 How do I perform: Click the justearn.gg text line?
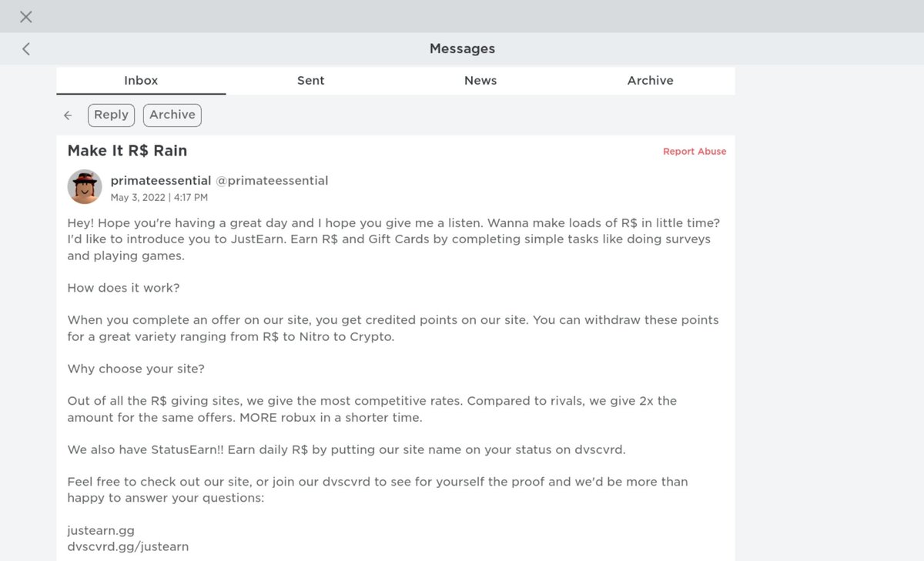click(x=101, y=531)
